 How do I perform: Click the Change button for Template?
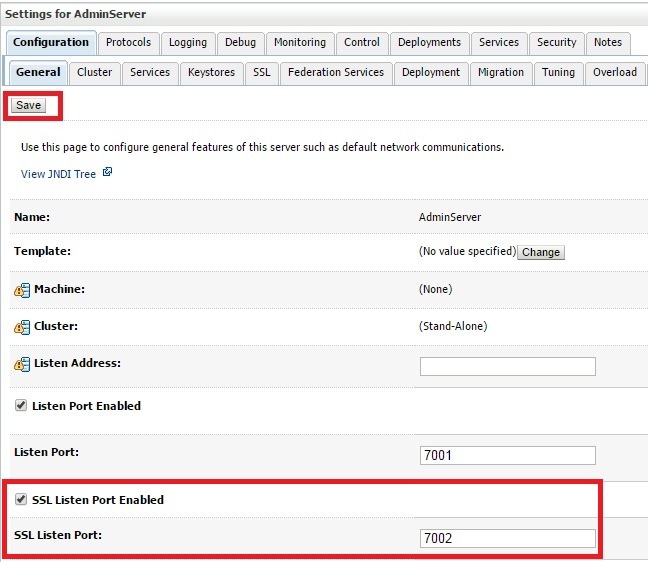tap(540, 252)
